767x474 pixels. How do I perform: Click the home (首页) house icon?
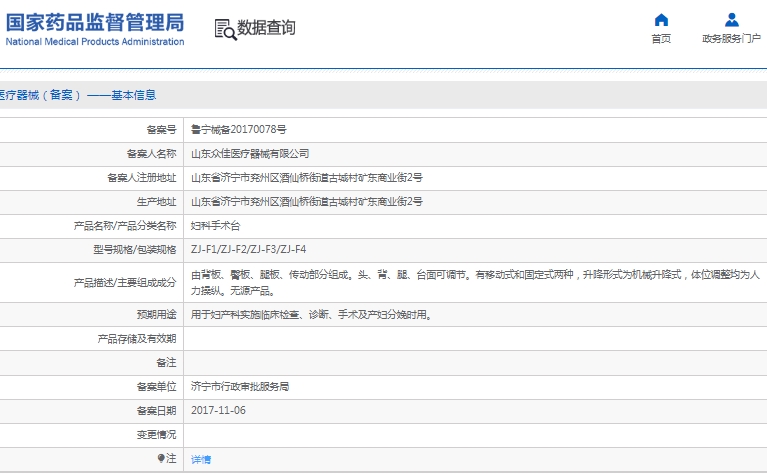[661, 20]
